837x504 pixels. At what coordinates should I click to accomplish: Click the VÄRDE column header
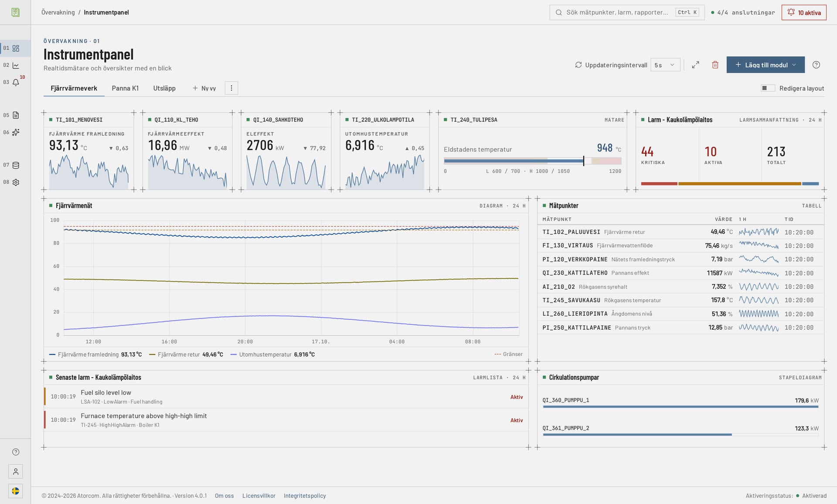pyautogui.click(x=724, y=220)
